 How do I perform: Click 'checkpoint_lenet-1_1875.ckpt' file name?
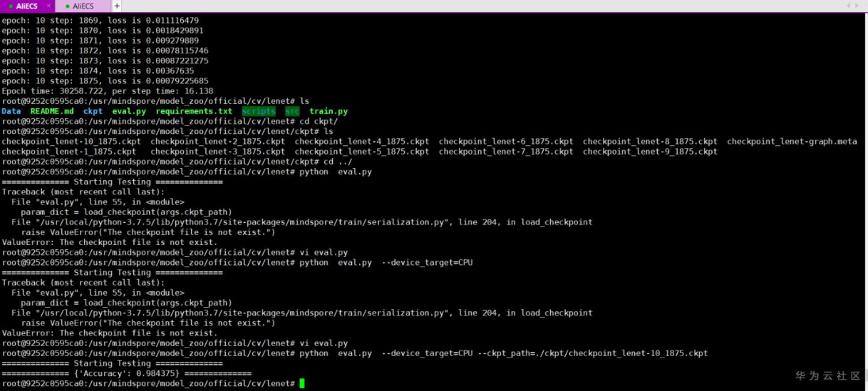tap(69, 151)
